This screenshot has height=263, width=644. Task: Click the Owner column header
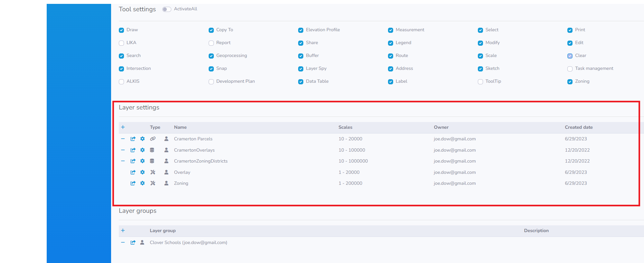click(441, 127)
